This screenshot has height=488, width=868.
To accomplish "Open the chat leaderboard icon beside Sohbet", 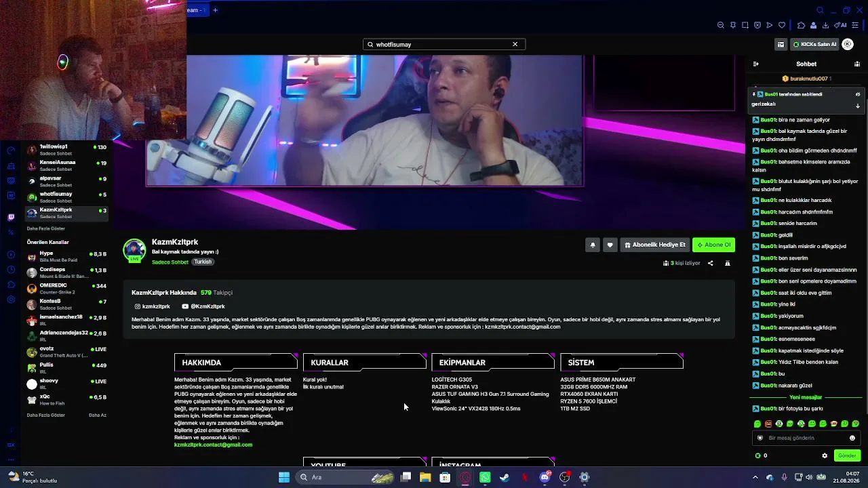I will (857, 64).
